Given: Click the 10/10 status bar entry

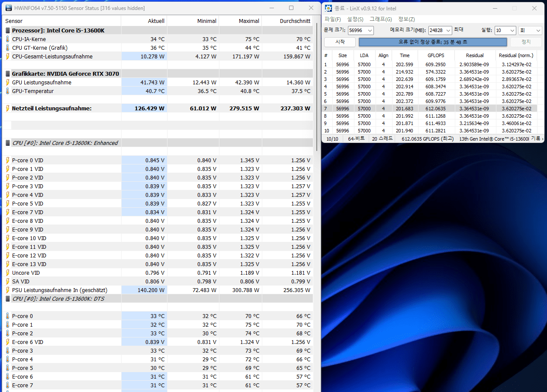Looking at the screenshot, I should [332, 139].
